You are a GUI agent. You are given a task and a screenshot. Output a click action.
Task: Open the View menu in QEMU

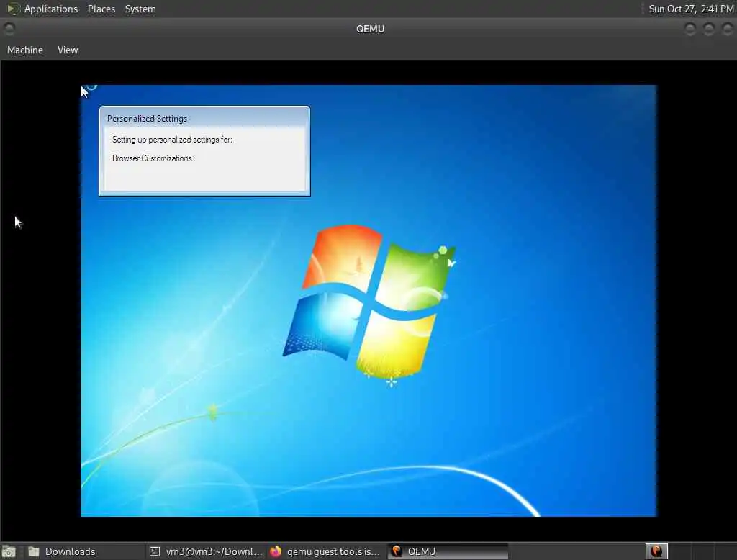click(x=68, y=50)
